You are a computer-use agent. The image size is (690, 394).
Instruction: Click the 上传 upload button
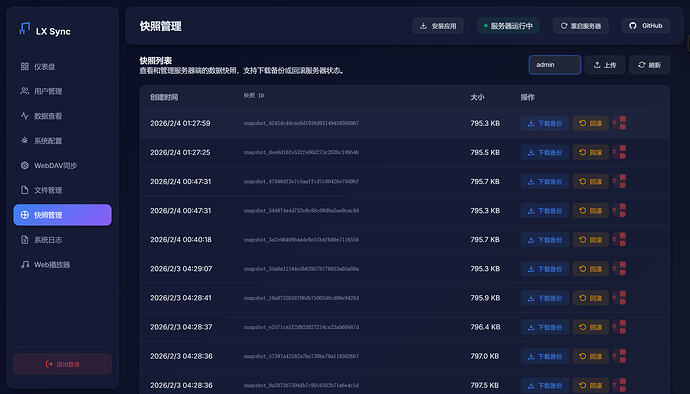point(605,65)
